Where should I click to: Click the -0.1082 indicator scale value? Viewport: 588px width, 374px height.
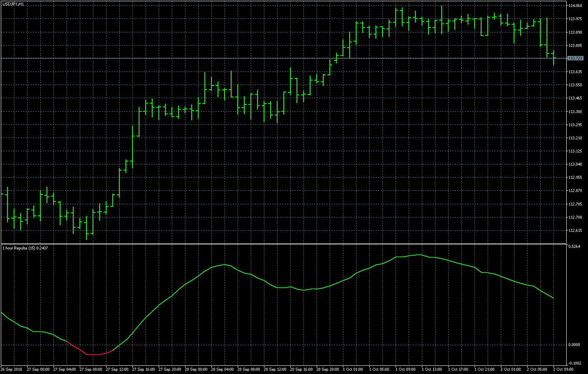[x=574, y=363]
